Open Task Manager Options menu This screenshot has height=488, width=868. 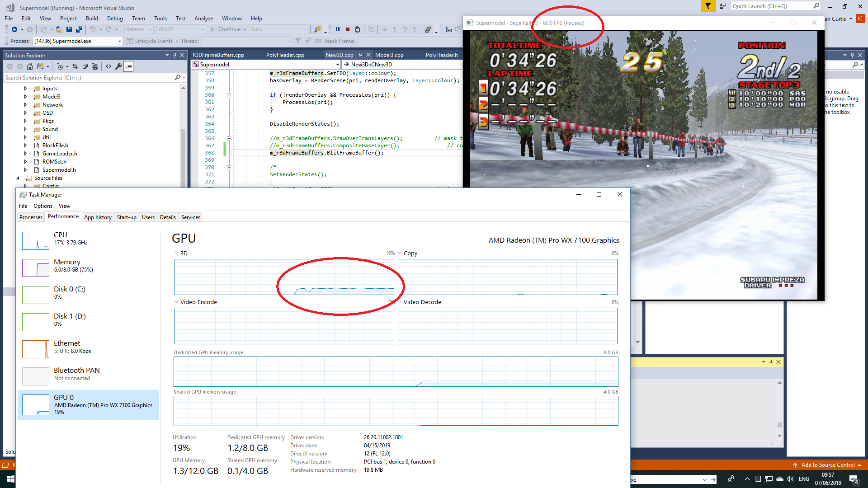pos(42,206)
